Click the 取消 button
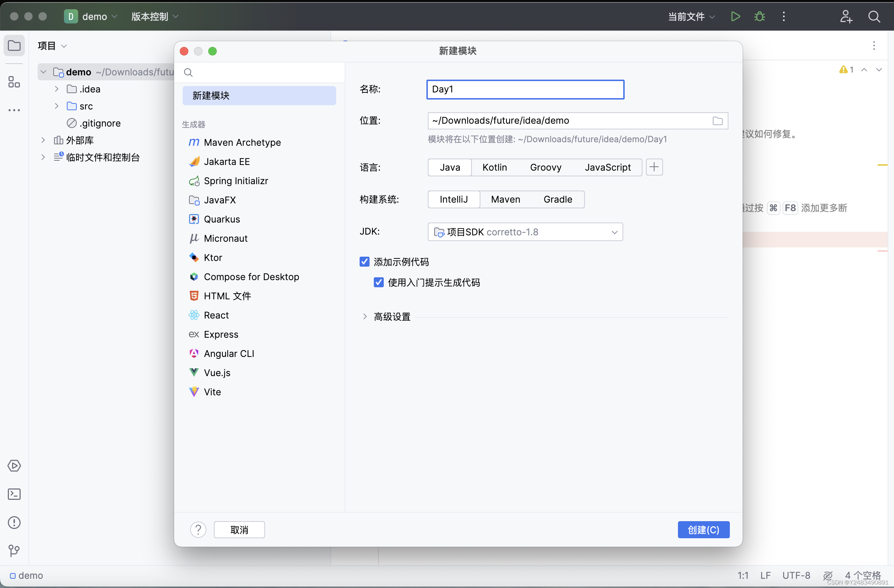The image size is (894, 588). pos(239,529)
